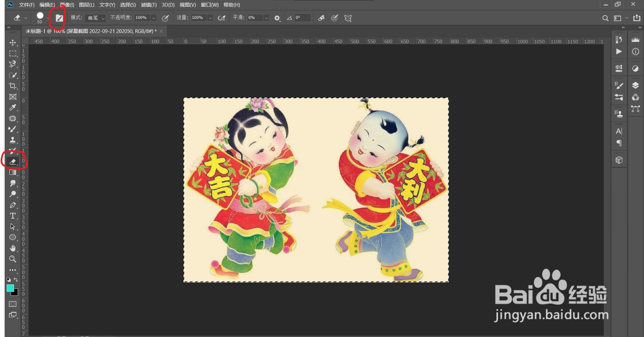Select the Spot Healing Brush tool
This screenshot has height=337, width=644.
coord(13,118)
